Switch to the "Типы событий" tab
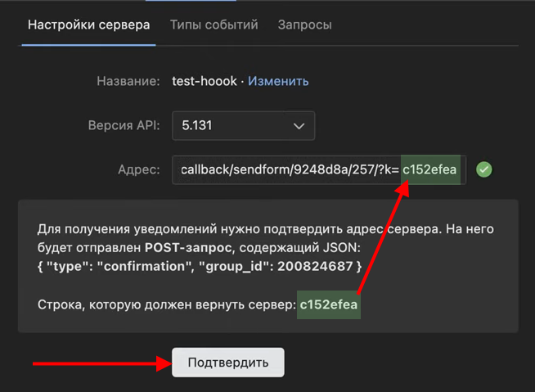 tap(214, 25)
